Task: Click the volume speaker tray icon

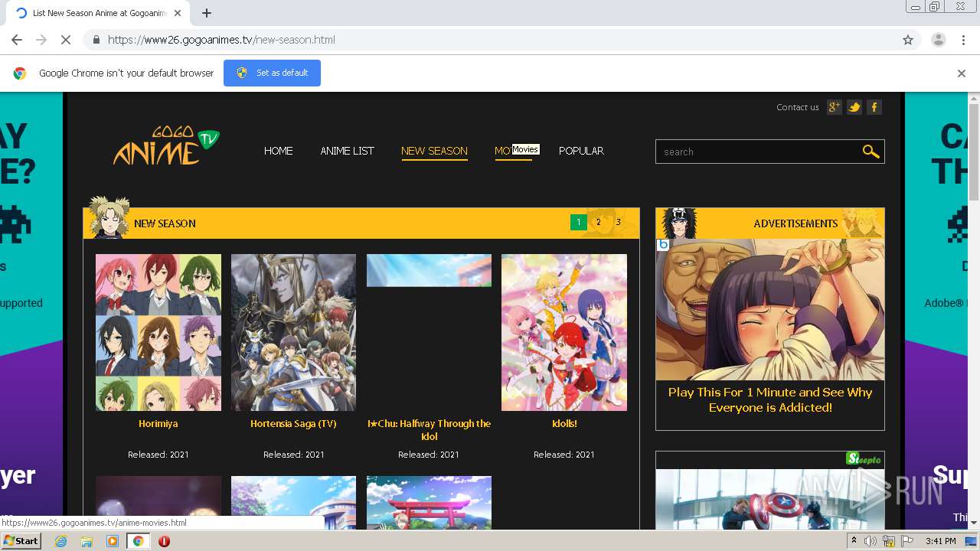Action: (871, 541)
